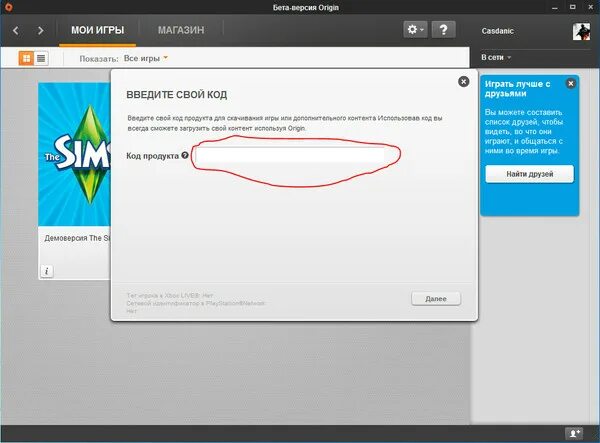Minimize the Origin window
This screenshot has height=443, width=600.
(x=555, y=7)
